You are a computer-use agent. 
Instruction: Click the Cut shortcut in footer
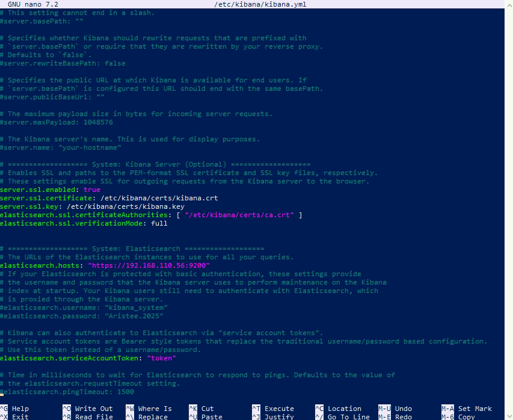[207, 409]
